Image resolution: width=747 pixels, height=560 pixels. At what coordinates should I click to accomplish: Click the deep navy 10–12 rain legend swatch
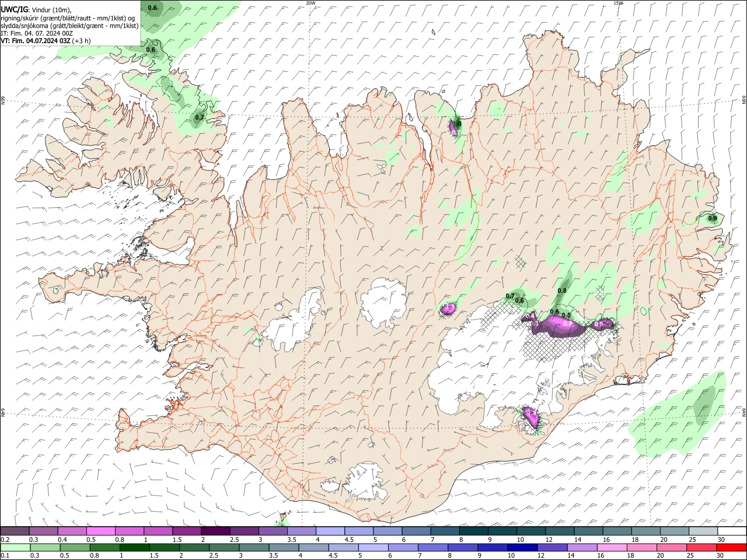[522, 547]
